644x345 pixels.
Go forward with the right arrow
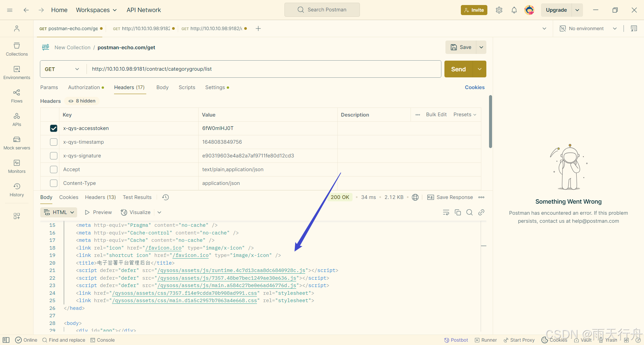coord(41,10)
